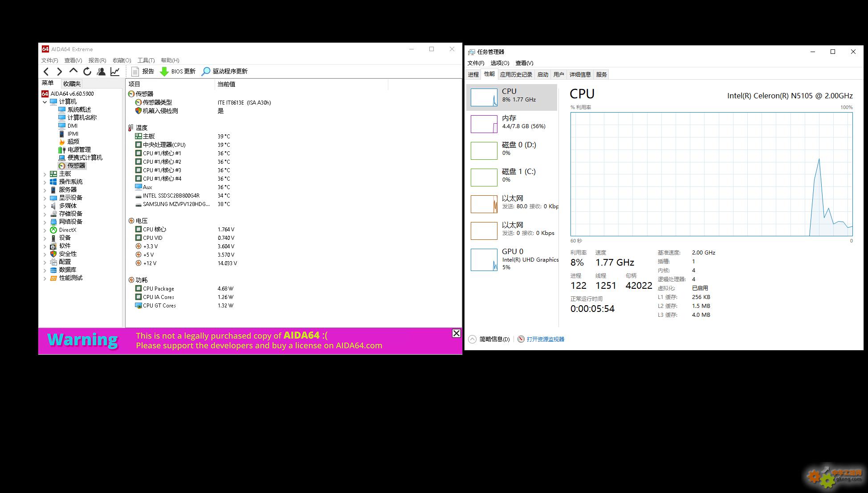868x493 pixels.
Task: Expand the 操作系统 tree node
Action: [x=45, y=182]
